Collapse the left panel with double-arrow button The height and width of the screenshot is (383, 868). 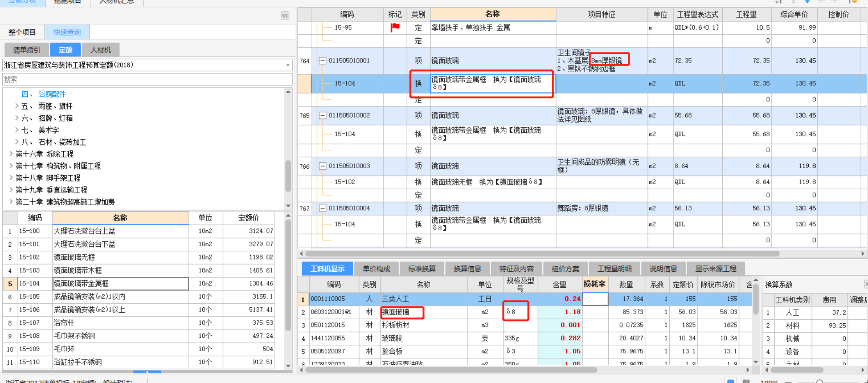pyautogui.click(x=285, y=16)
